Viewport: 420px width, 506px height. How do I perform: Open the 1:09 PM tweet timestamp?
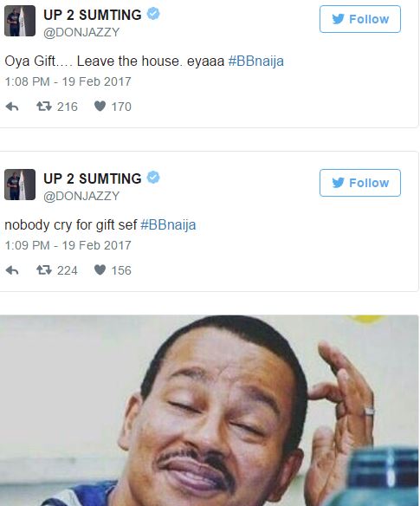(x=68, y=245)
